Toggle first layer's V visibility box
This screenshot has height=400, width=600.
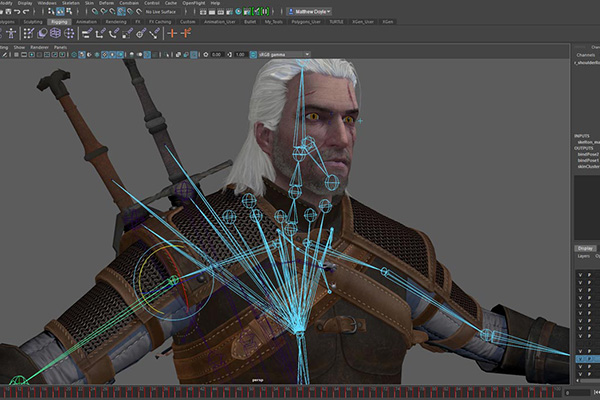(x=580, y=275)
